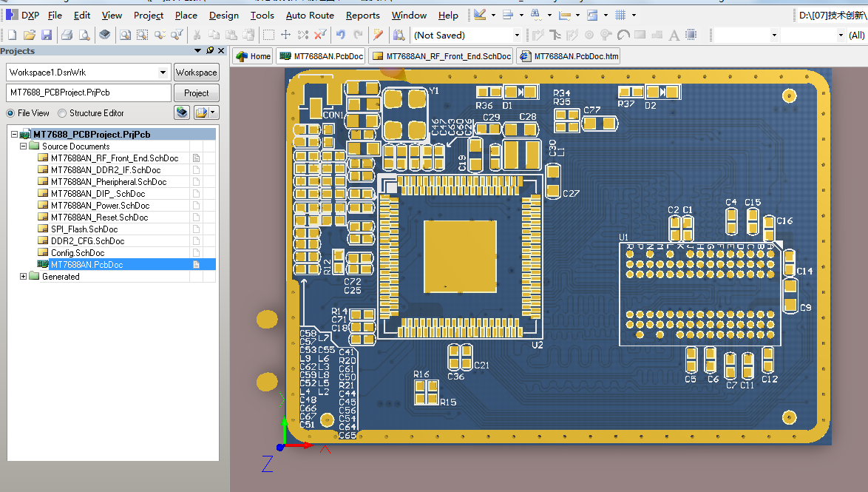
Task: Click the place arc icon
Action: tap(623, 35)
